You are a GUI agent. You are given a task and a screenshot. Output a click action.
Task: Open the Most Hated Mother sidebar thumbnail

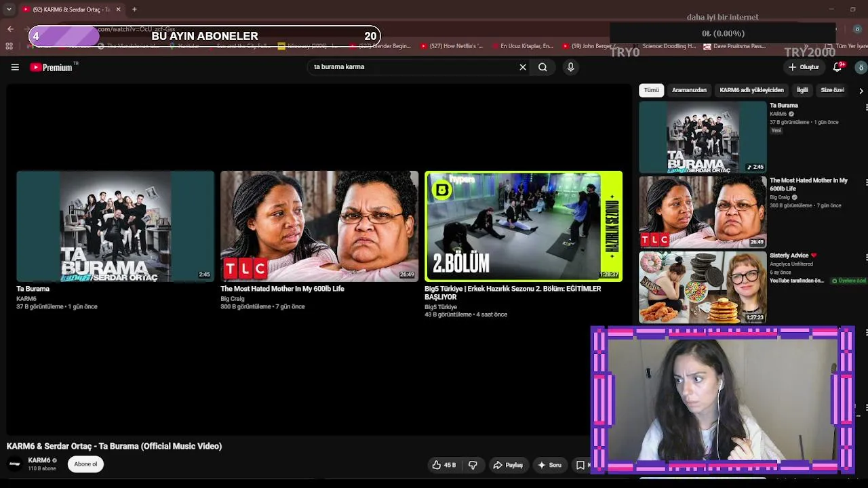point(703,212)
